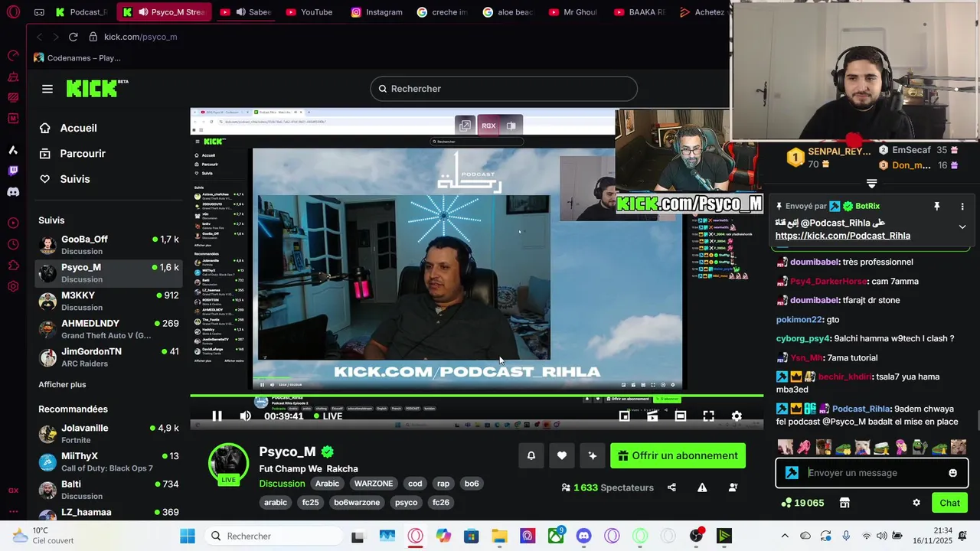Image resolution: width=980 pixels, height=551 pixels.
Task: Share the stream via share icon
Action: pos(671,487)
